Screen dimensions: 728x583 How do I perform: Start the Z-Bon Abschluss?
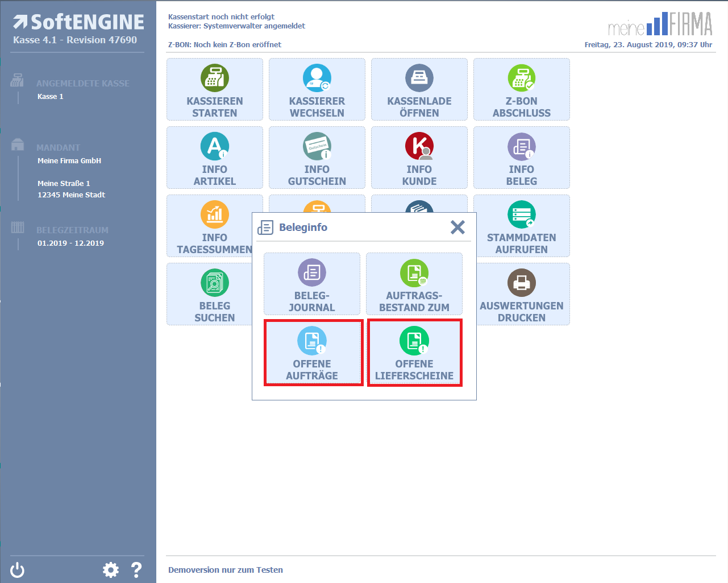521,89
